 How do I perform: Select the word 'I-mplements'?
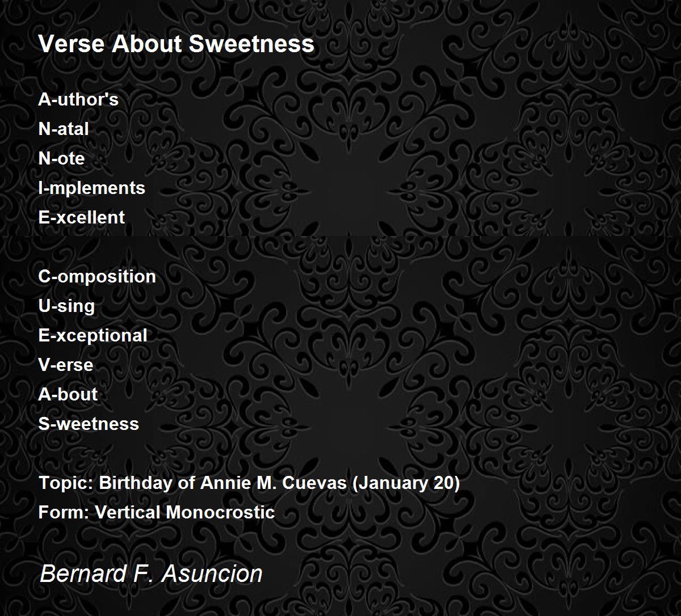coord(92,188)
